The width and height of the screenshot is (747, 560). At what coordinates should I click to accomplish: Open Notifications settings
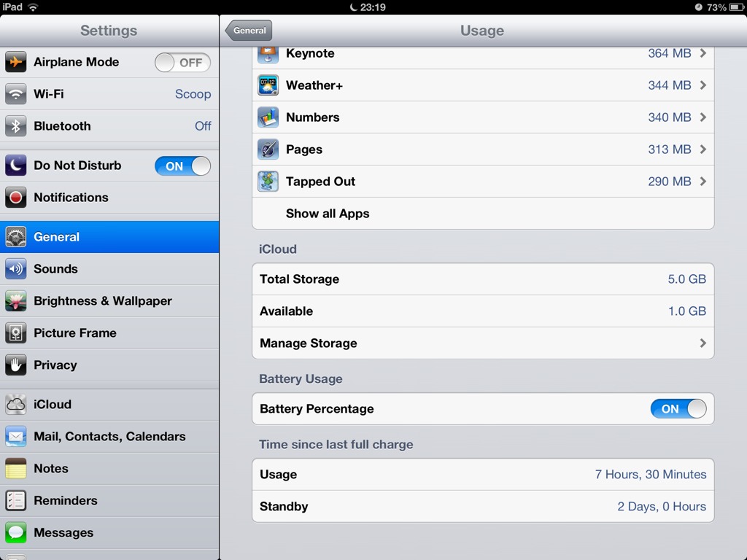[109, 197]
